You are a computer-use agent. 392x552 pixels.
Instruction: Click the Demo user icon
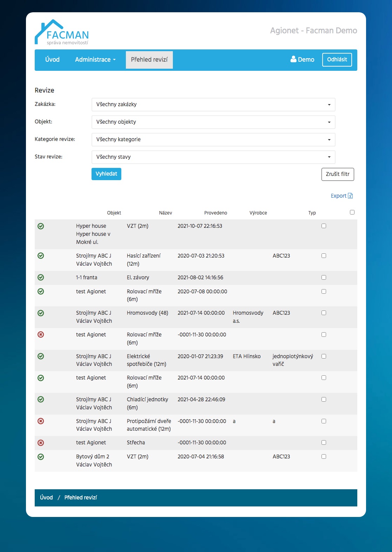click(x=293, y=59)
